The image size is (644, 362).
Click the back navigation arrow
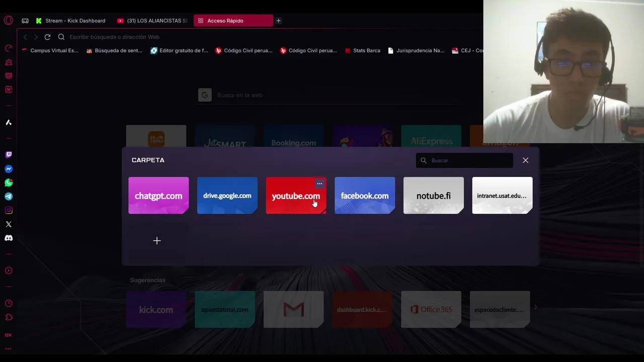(25, 37)
